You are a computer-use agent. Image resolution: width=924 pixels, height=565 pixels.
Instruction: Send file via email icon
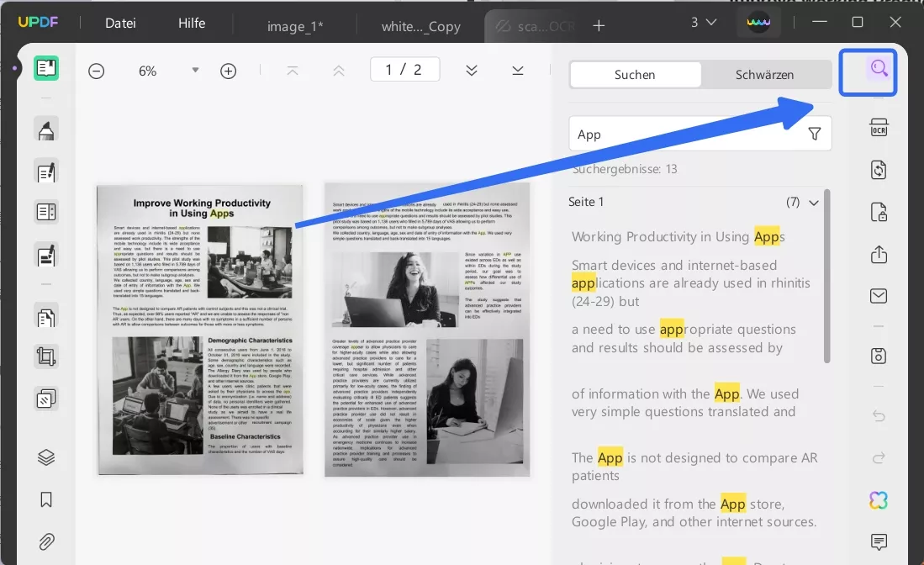pyautogui.click(x=879, y=296)
